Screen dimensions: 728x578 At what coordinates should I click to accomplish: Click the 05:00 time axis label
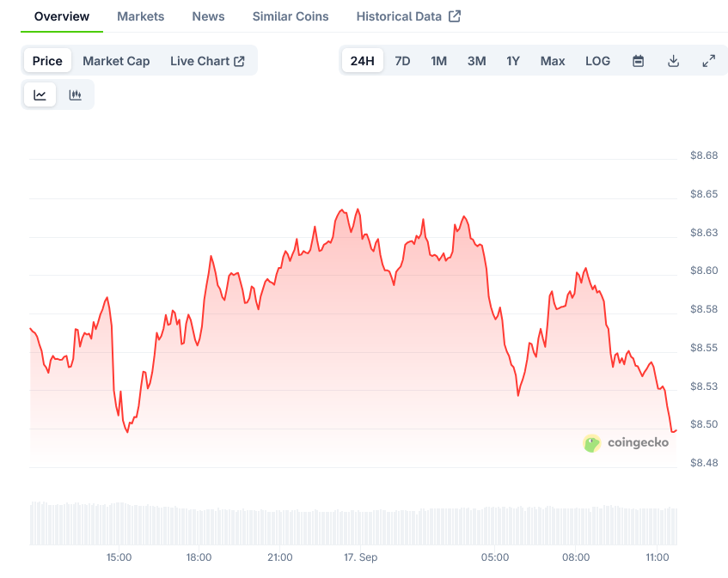(495, 557)
